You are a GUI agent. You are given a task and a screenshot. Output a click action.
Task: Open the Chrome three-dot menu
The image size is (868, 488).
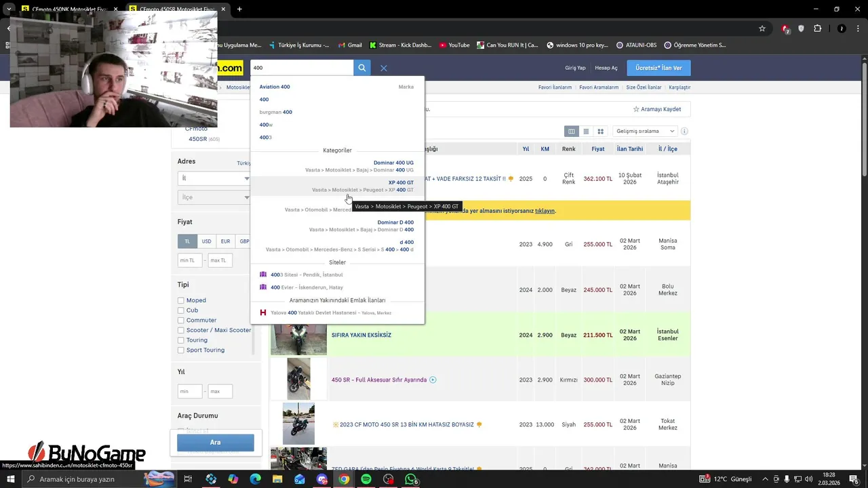click(857, 28)
